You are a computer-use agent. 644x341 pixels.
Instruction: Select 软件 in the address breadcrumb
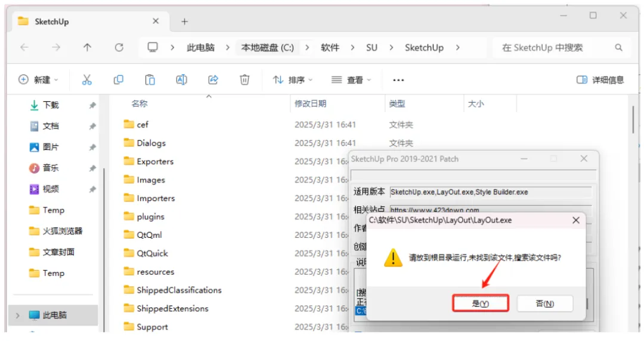330,48
